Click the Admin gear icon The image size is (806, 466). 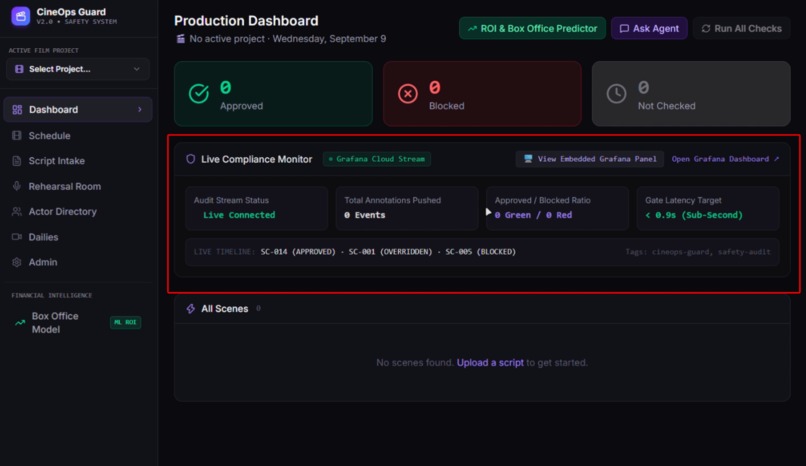[x=17, y=262]
